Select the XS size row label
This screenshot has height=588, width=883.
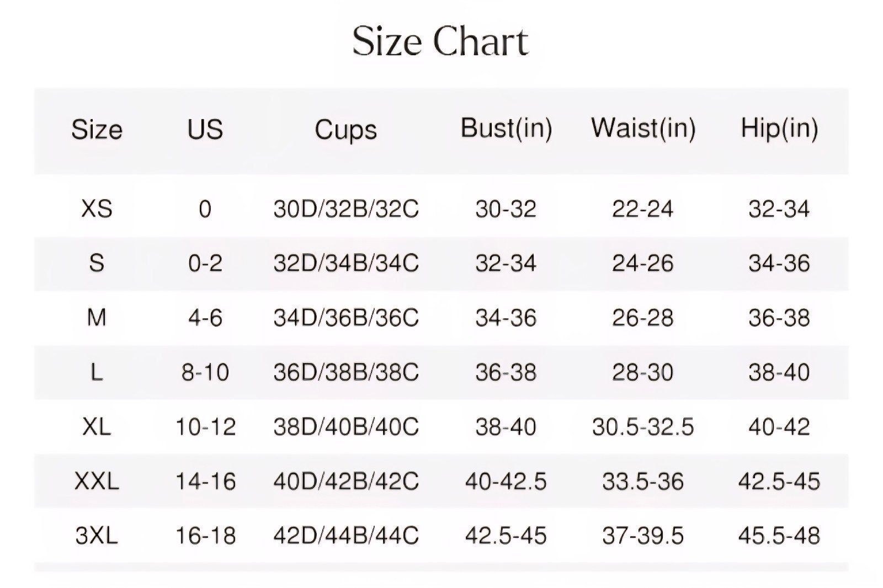[x=97, y=209]
